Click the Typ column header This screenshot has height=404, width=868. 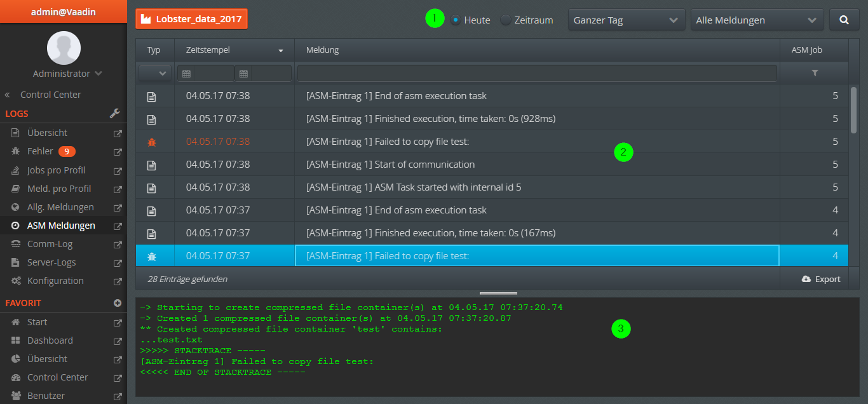[155, 50]
